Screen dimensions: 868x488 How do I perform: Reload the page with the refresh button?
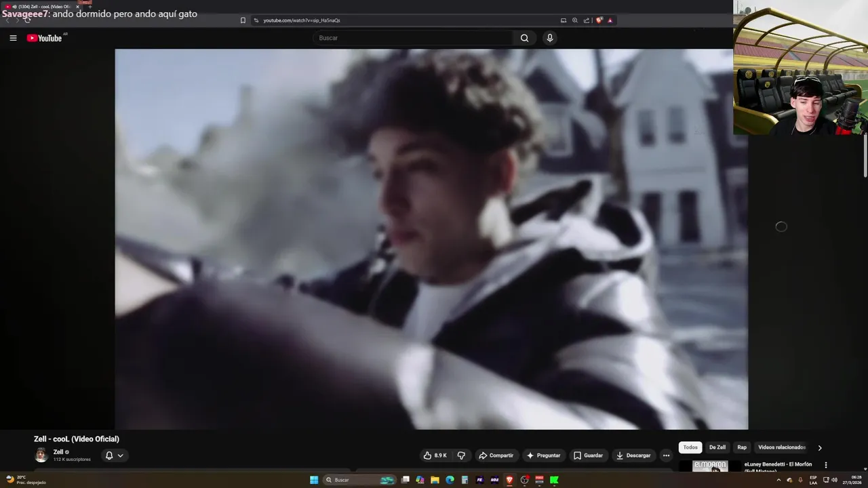click(27, 20)
